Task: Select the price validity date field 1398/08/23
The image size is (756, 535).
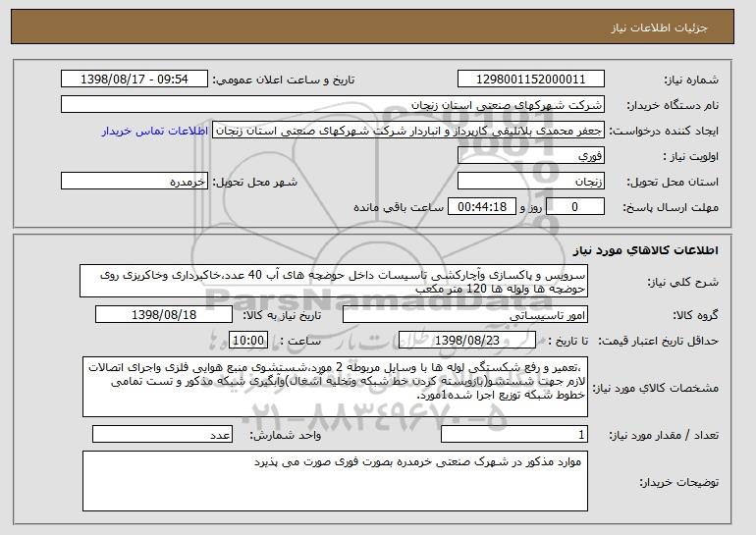Action: 467,341
